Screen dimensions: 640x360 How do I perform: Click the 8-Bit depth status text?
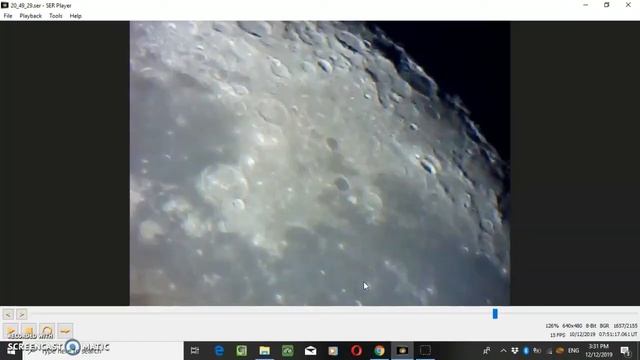(x=591, y=326)
